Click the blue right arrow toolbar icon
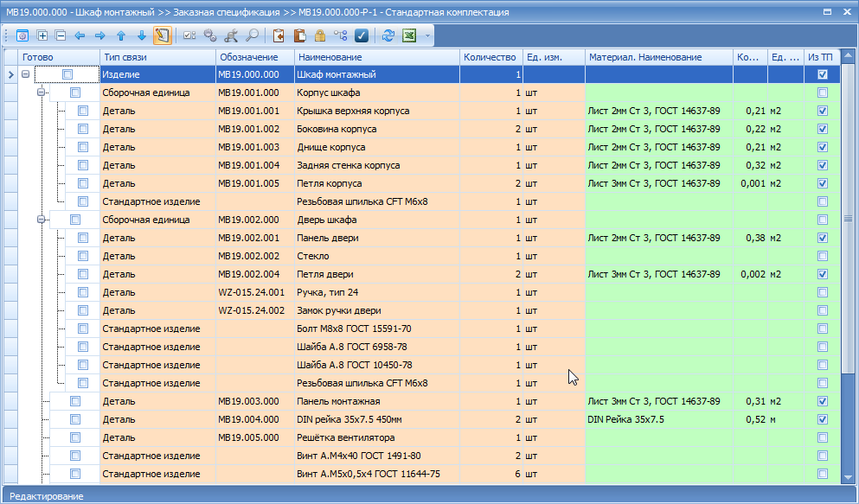This screenshot has height=504, width=859. pyautogui.click(x=99, y=35)
